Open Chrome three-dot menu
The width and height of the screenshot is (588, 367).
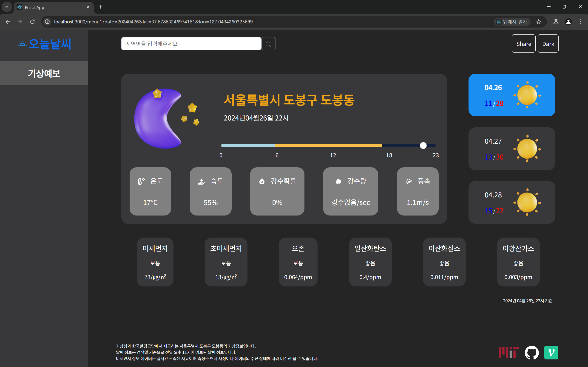580,22
